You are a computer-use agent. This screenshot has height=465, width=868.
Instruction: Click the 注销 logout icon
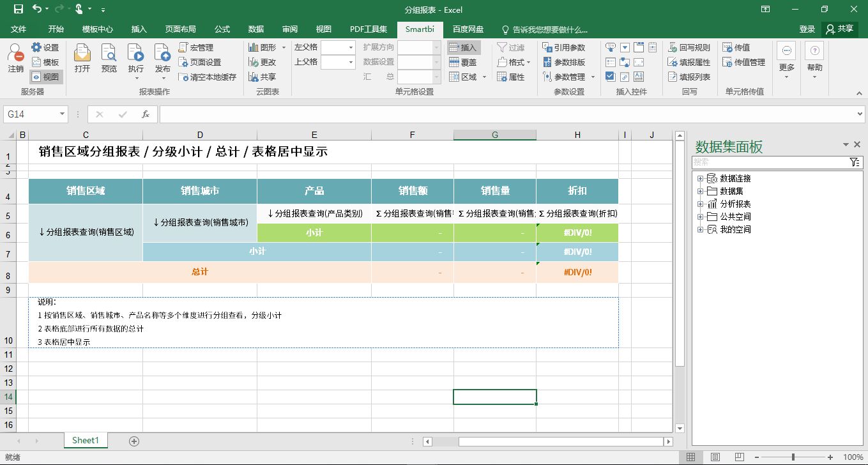15,56
